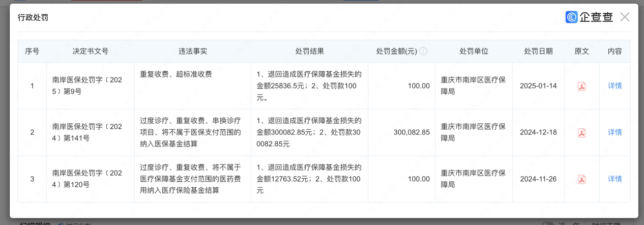Click the 处罚单位 column header
This screenshot has width=644, height=225.
[x=474, y=51]
